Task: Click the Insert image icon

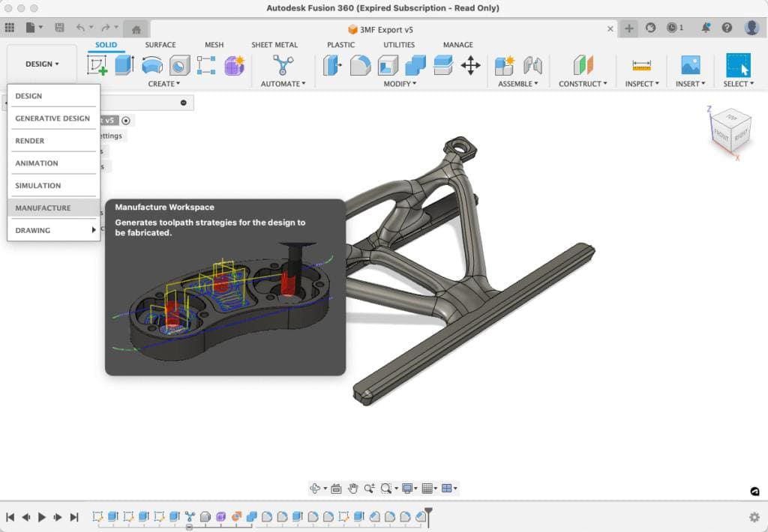Action: 691,65
